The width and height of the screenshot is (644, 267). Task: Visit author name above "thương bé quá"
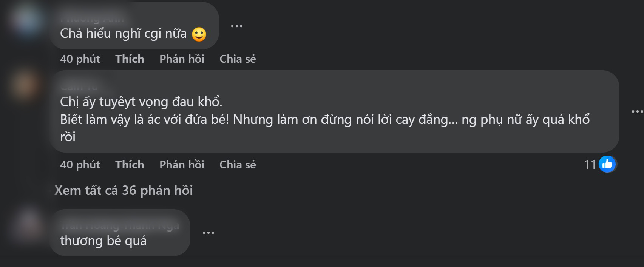click(119, 225)
